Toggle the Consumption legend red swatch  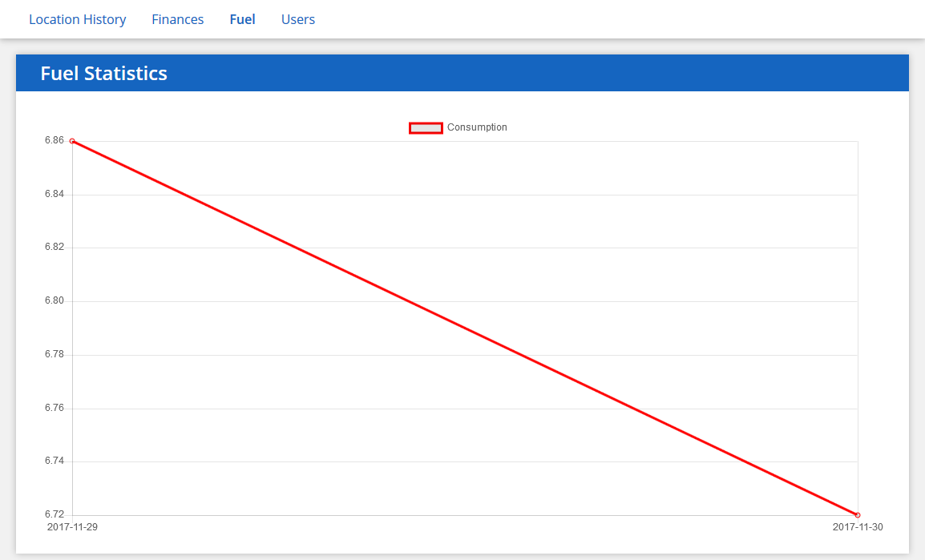[426, 127]
